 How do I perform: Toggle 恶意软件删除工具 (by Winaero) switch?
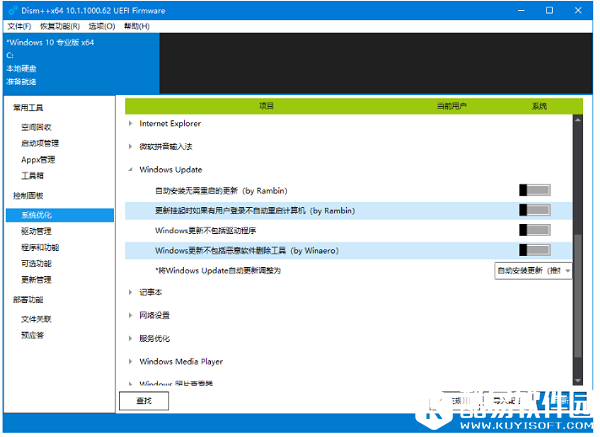535,250
